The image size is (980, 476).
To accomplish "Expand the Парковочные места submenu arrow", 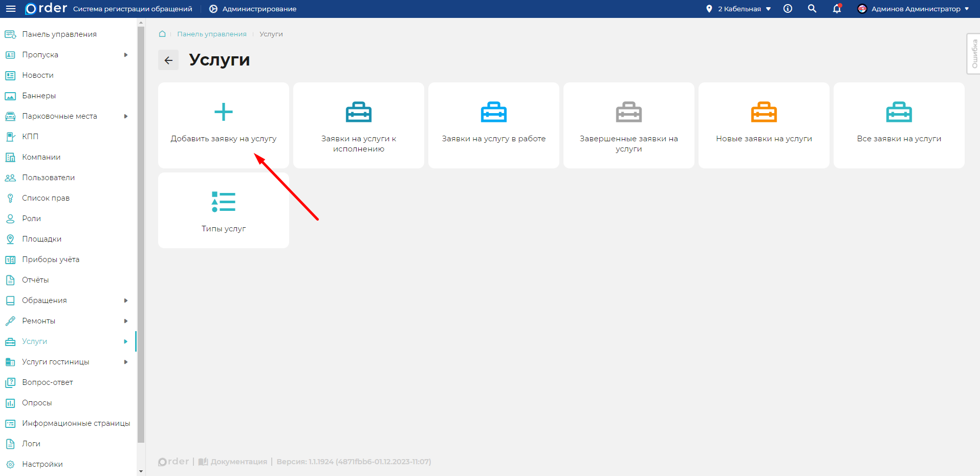I will click(x=125, y=116).
